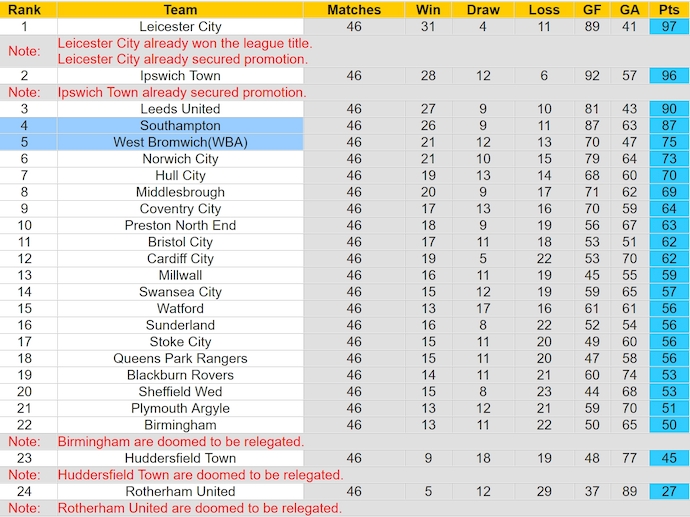This screenshot has height=517, width=690.
Task: Click the Pts column header
Action: [669, 10]
